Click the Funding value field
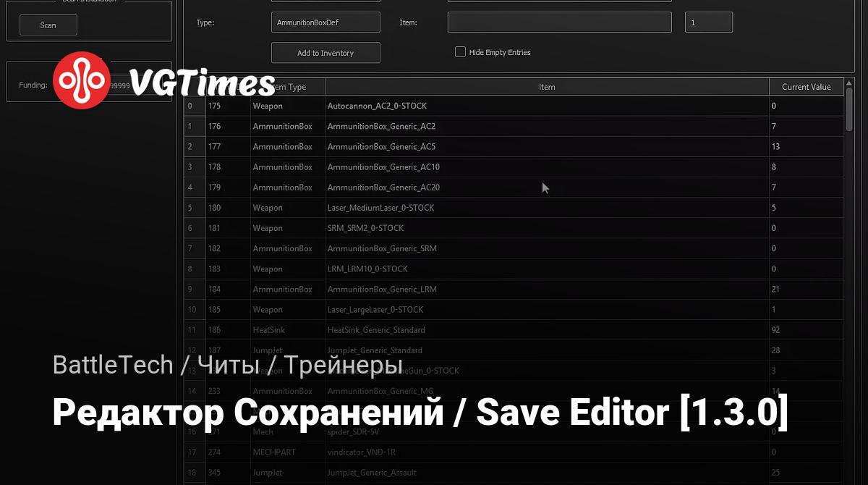 point(119,85)
